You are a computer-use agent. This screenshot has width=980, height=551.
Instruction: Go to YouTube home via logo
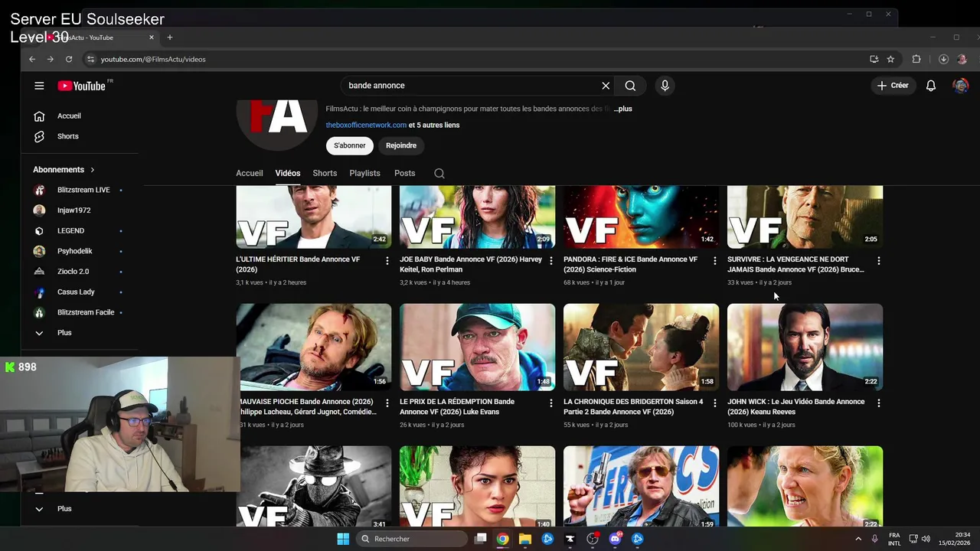[81, 86]
